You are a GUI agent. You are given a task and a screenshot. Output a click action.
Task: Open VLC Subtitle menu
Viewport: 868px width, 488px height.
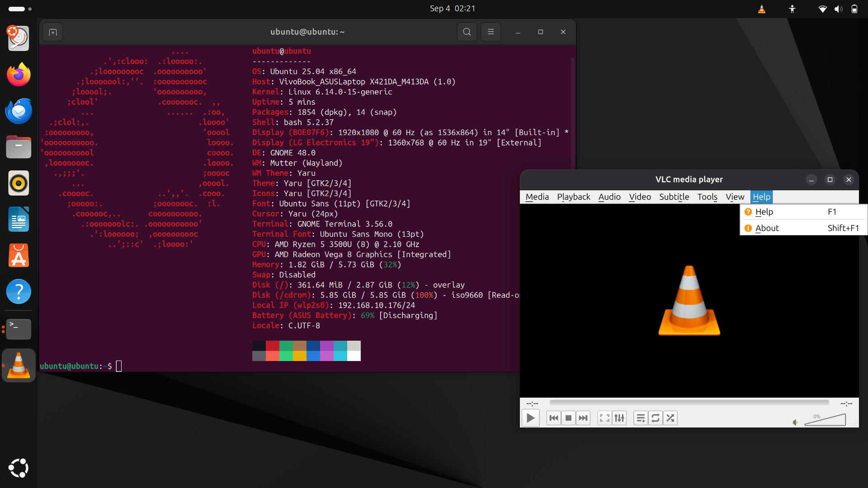(674, 197)
